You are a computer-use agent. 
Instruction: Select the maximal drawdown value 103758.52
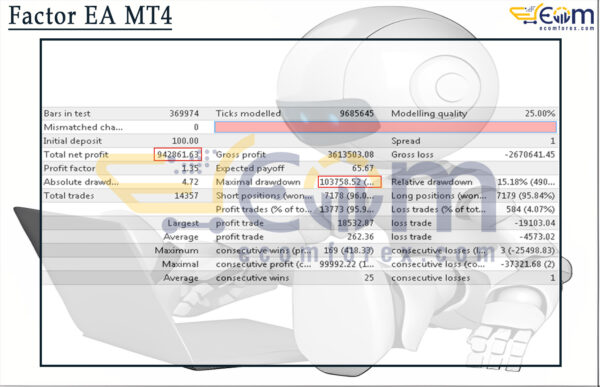(341, 182)
